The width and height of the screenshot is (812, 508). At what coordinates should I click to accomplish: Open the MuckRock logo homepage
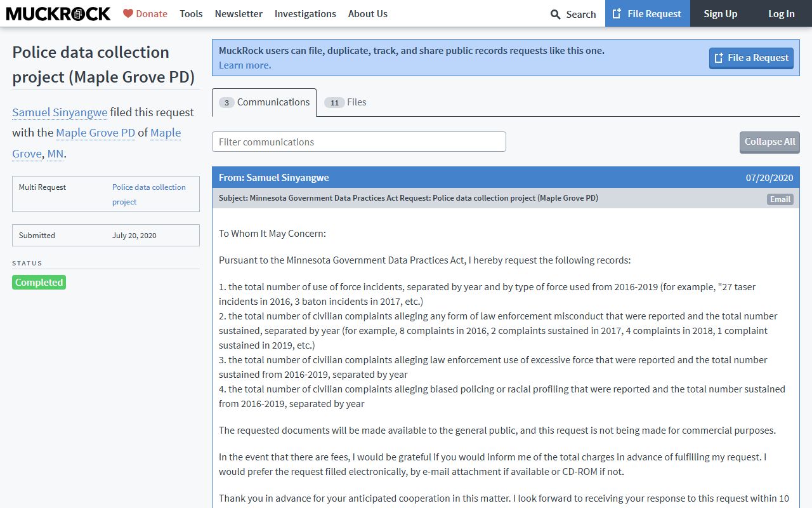58,13
